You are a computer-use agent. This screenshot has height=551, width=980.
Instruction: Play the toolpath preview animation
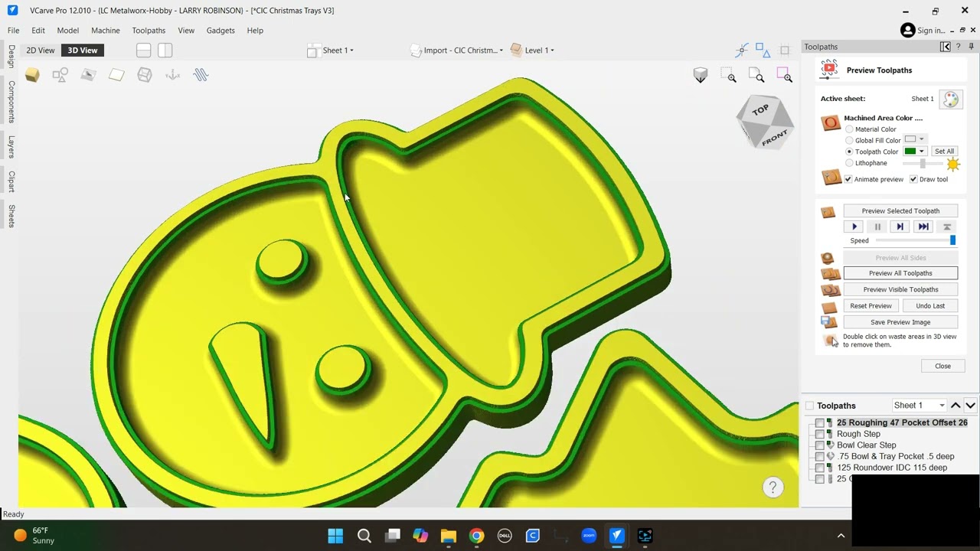point(854,227)
